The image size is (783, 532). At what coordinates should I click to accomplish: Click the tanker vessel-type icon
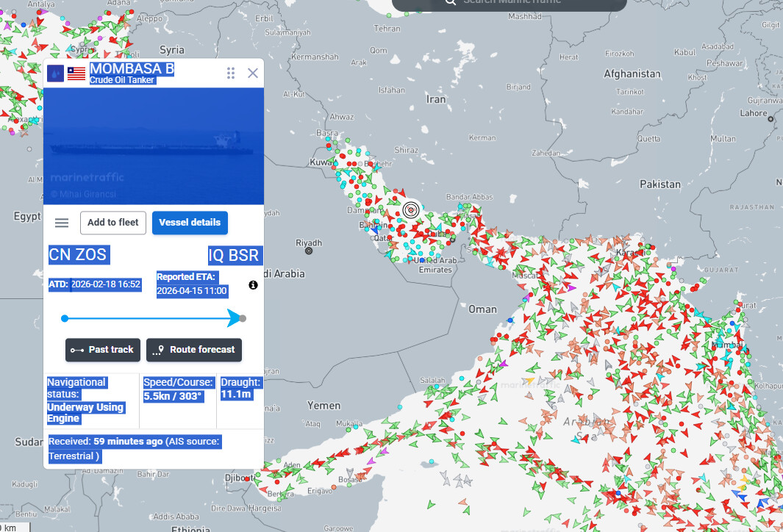[x=56, y=73]
